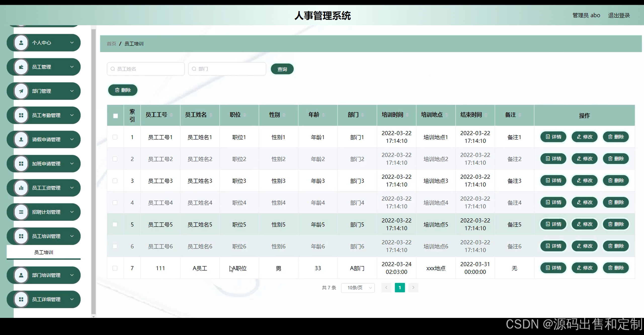Click the 查询 search button

(x=282, y=69)
